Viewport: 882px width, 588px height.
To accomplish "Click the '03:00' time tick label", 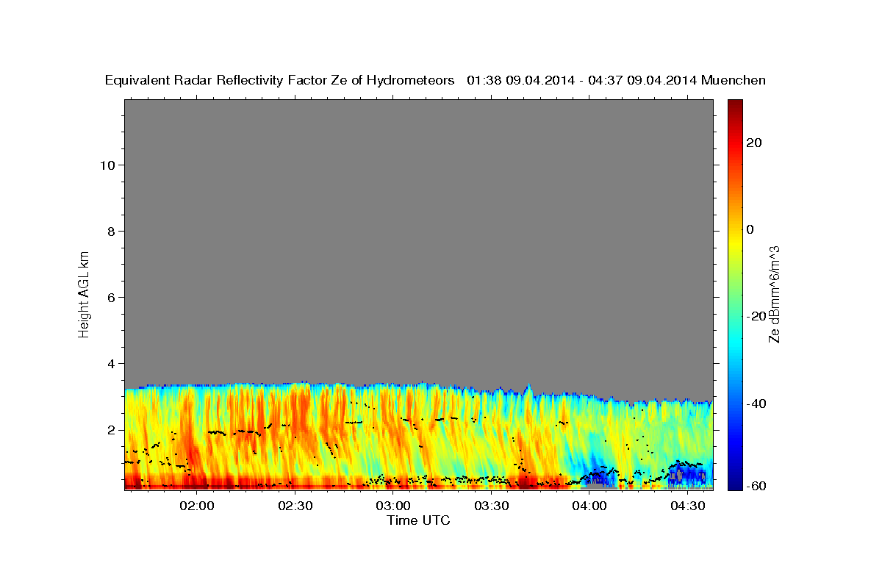I will (393, 506).
